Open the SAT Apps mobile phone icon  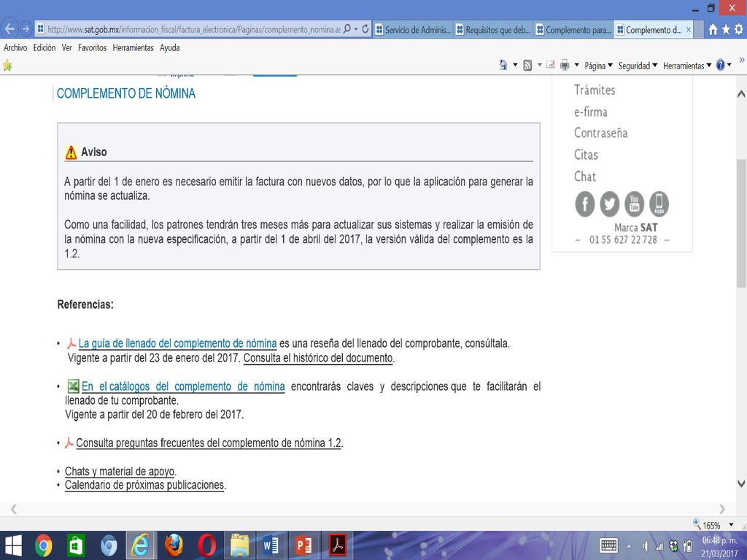point(659,204)
